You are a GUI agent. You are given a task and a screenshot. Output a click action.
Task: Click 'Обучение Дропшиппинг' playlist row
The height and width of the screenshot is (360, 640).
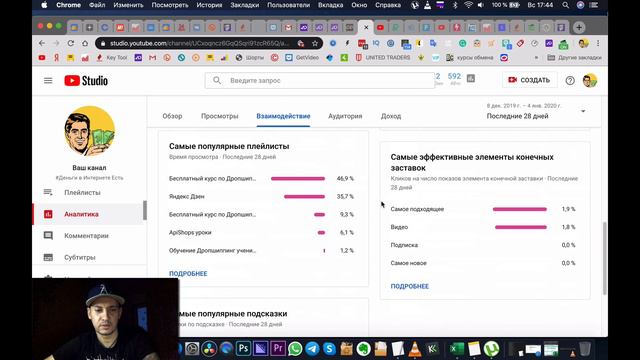261,250
